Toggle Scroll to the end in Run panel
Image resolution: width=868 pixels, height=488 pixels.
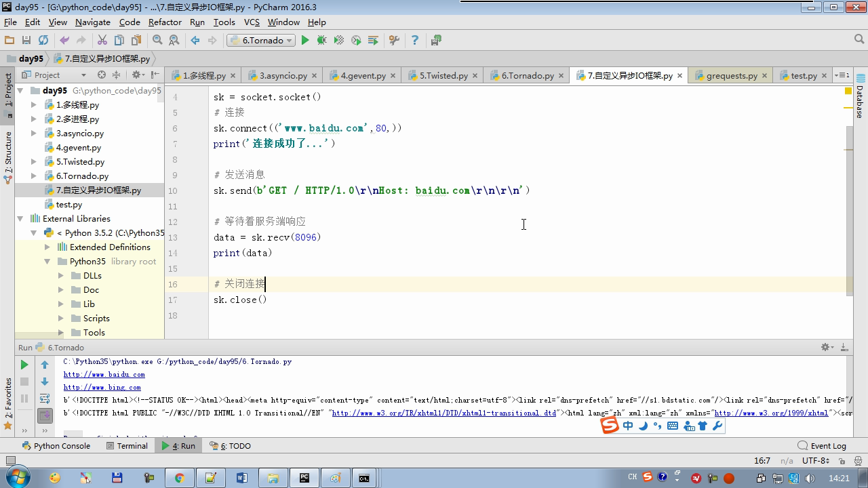45,415
